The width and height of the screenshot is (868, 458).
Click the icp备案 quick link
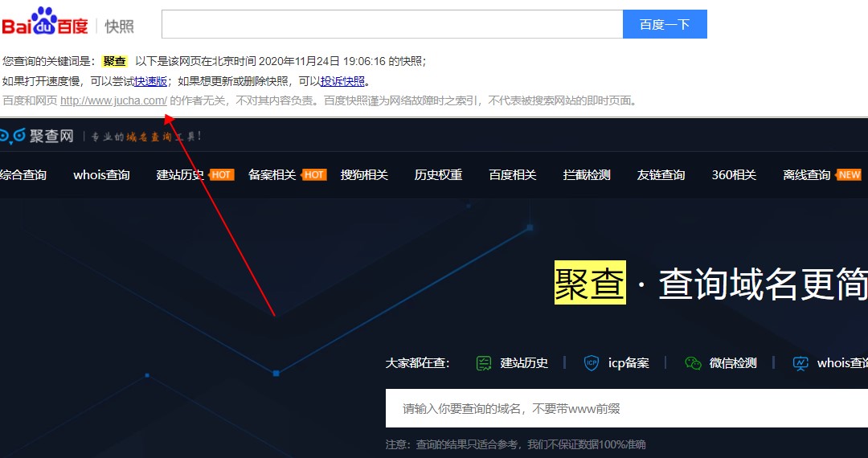tap(628, 363)
